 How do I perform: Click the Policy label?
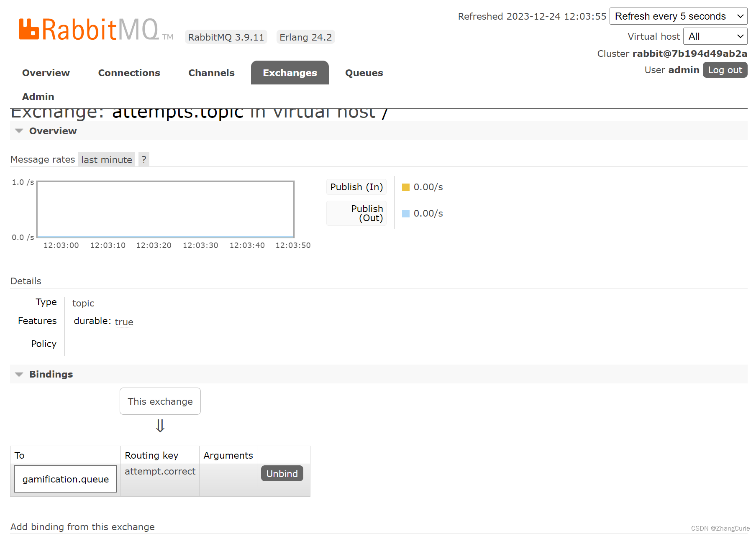(44, 344)
